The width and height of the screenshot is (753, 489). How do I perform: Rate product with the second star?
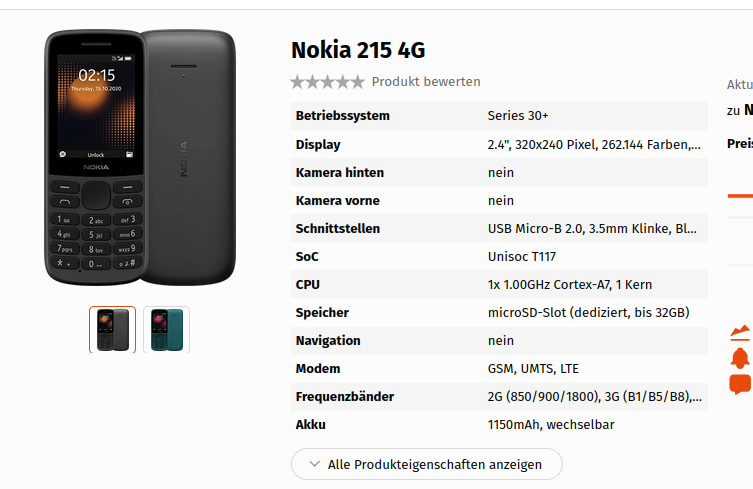tap(313, 82)
